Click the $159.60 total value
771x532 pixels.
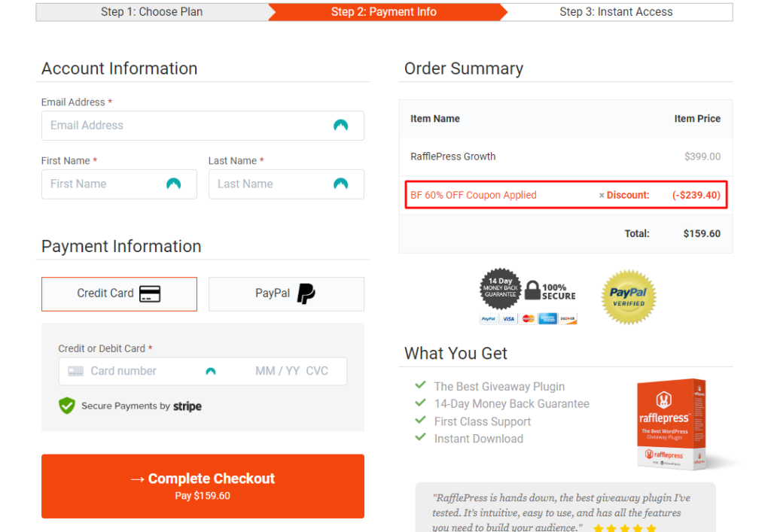(702, 234)
